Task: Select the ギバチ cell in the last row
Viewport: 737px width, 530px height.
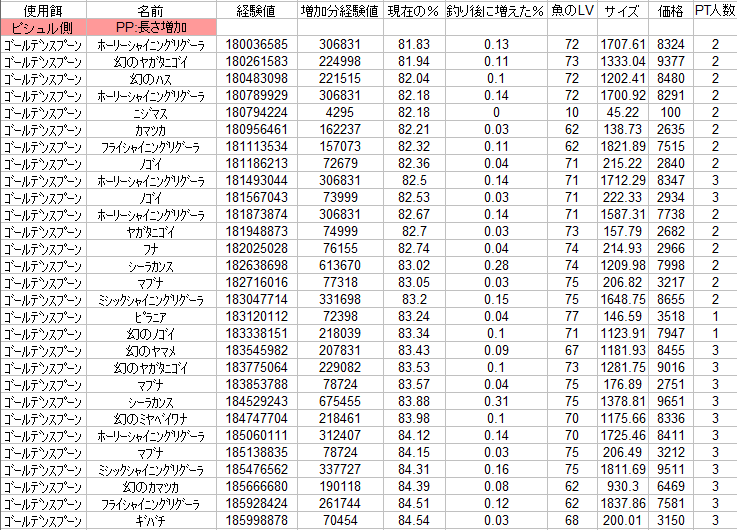Action: pyautogui.click(x=152, y=520)
